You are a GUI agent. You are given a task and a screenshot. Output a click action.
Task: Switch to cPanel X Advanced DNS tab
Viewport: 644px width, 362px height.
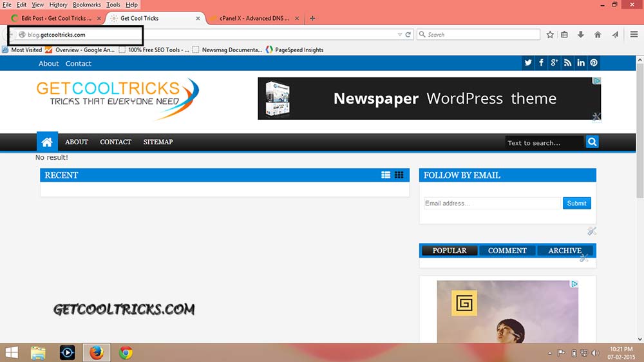point(254,18)
